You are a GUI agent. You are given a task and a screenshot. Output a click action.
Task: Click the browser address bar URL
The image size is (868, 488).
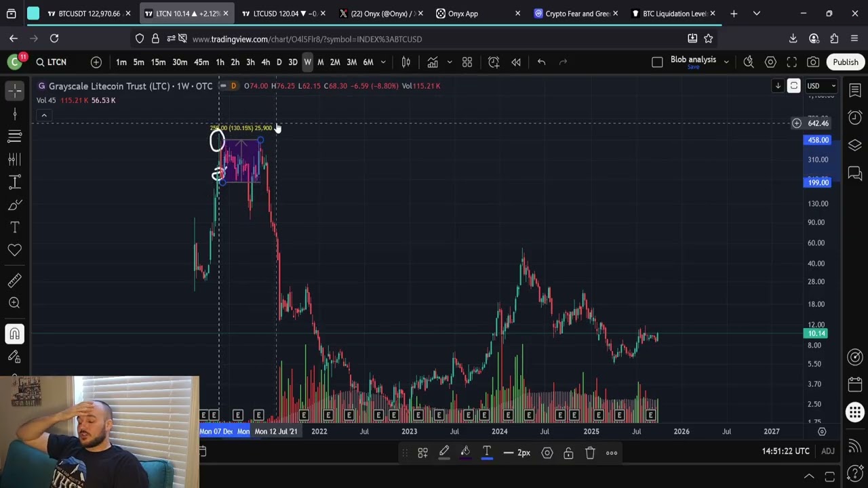click(307, 39)
